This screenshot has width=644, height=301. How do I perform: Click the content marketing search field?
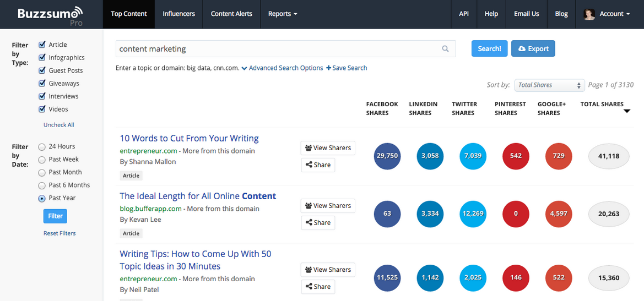pos(278,49)
